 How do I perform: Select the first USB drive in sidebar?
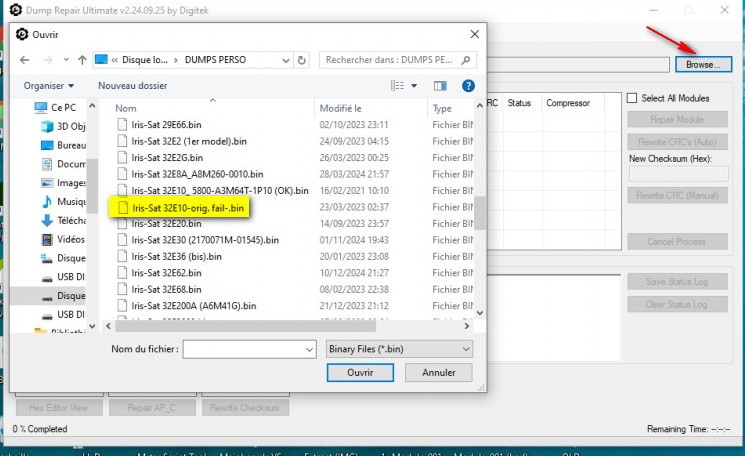[x=64, y=276]
